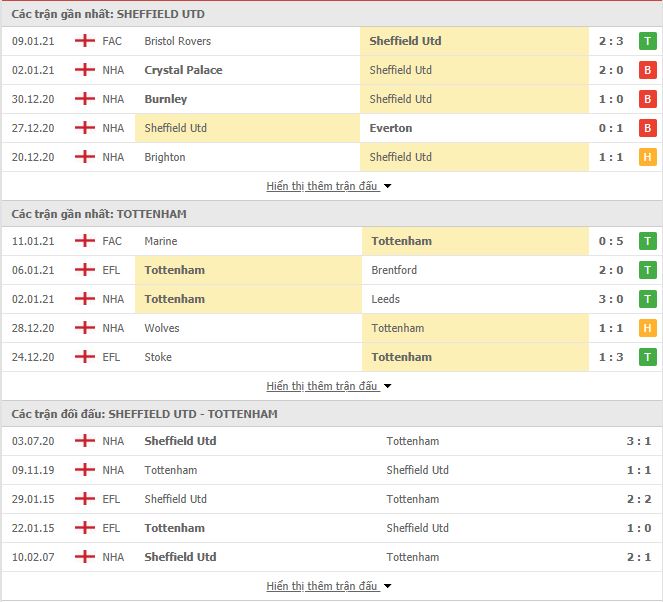Expand more matches under head-to-head section
This screenshot has width=663, height=602.
pyautogui.click(x=329, y=586)
